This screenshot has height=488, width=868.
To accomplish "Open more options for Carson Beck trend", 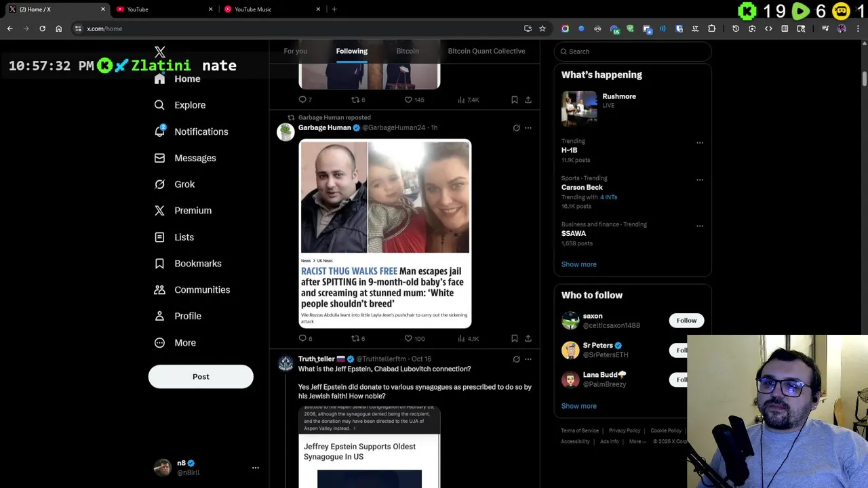I will (700, 180).
